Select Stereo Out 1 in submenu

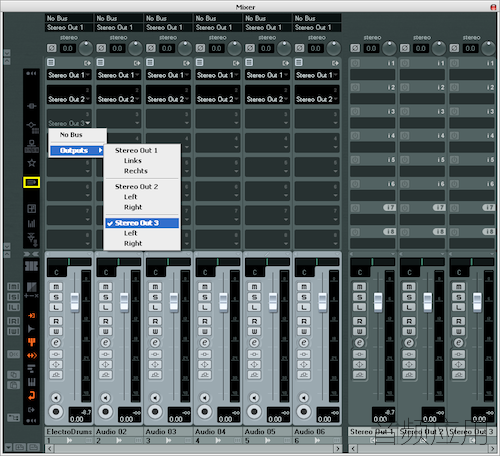point(136,150)
